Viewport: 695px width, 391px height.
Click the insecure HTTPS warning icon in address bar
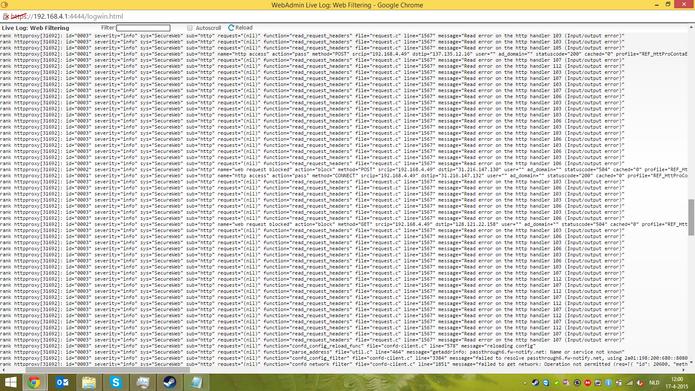pos(5,16)
